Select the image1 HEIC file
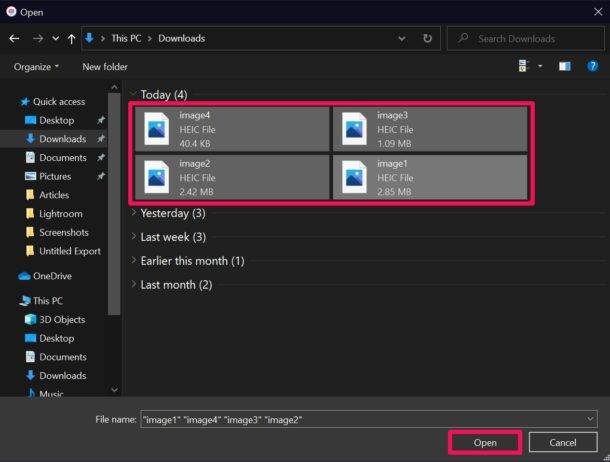Viewport: 610px width, 462px height. click(x=432, y=176)
